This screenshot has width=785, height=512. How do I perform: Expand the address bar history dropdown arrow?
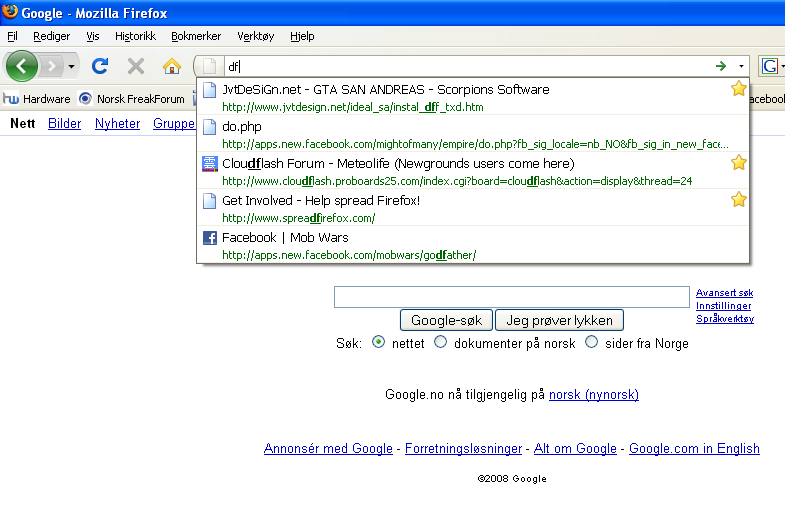click(x=741, y=66)
